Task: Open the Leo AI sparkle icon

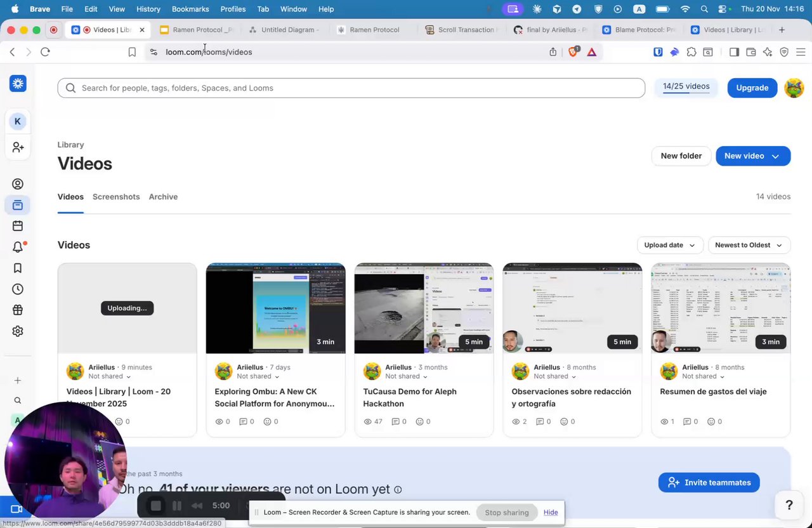Action: coord(768,52)
